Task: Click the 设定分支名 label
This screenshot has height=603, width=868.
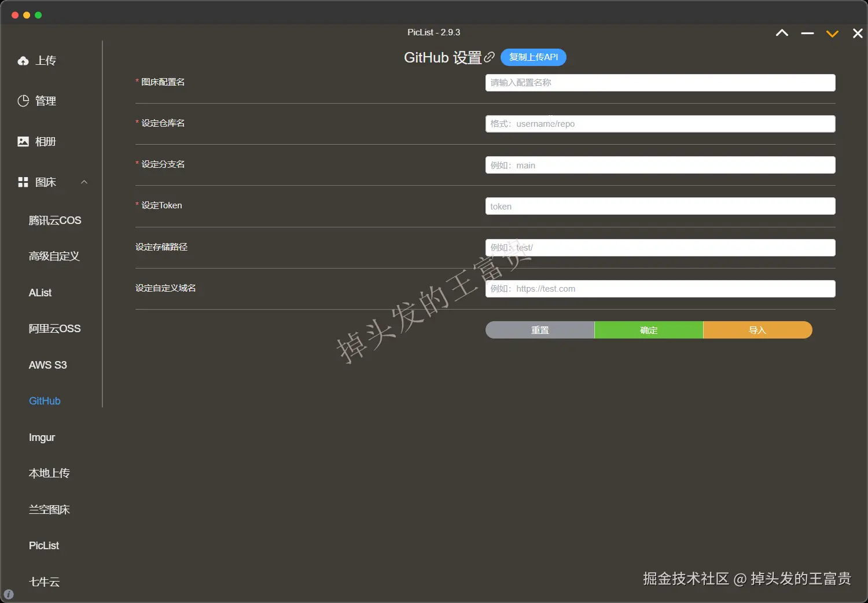Action: pyautogui.click(x=163, y=164)
